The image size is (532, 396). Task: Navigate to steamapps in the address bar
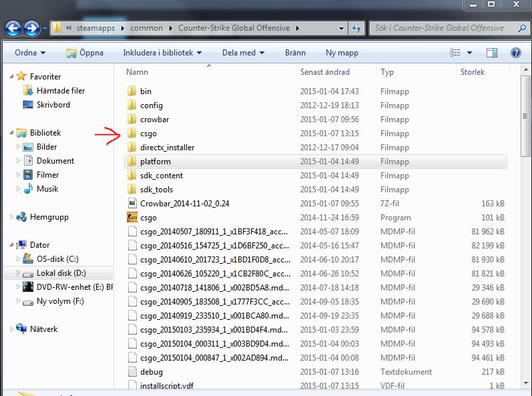(x=95, y=28)
